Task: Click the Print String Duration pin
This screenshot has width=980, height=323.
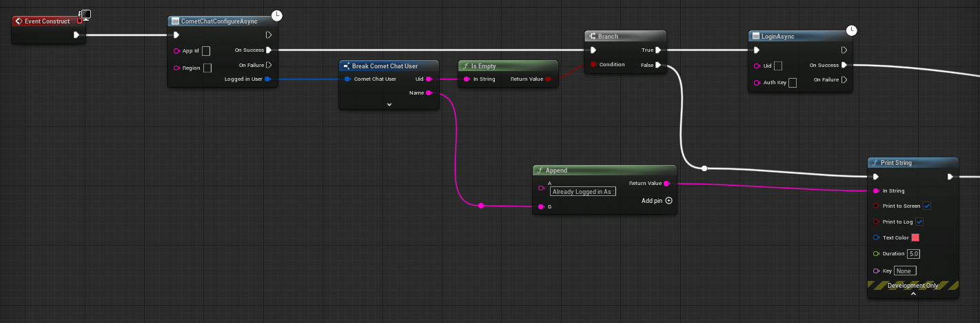Action: click(876, 253)
